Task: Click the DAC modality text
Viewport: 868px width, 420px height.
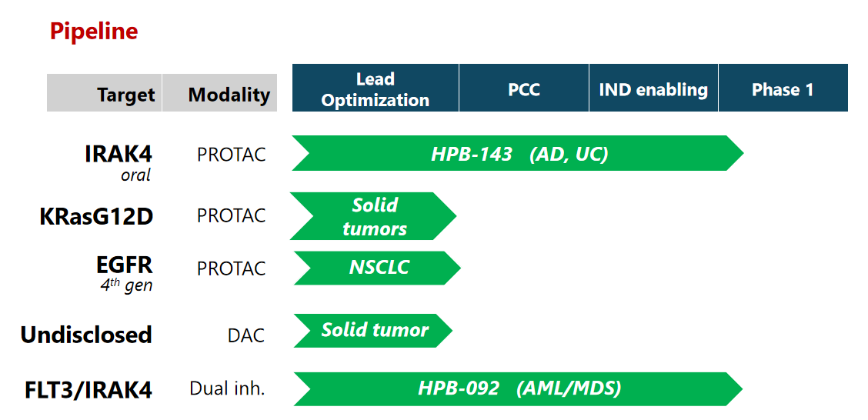Action: point(246,335)
